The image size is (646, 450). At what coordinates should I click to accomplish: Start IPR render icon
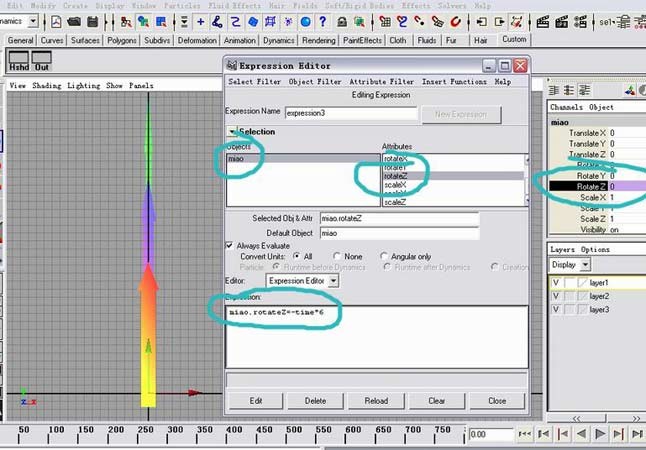562,21
